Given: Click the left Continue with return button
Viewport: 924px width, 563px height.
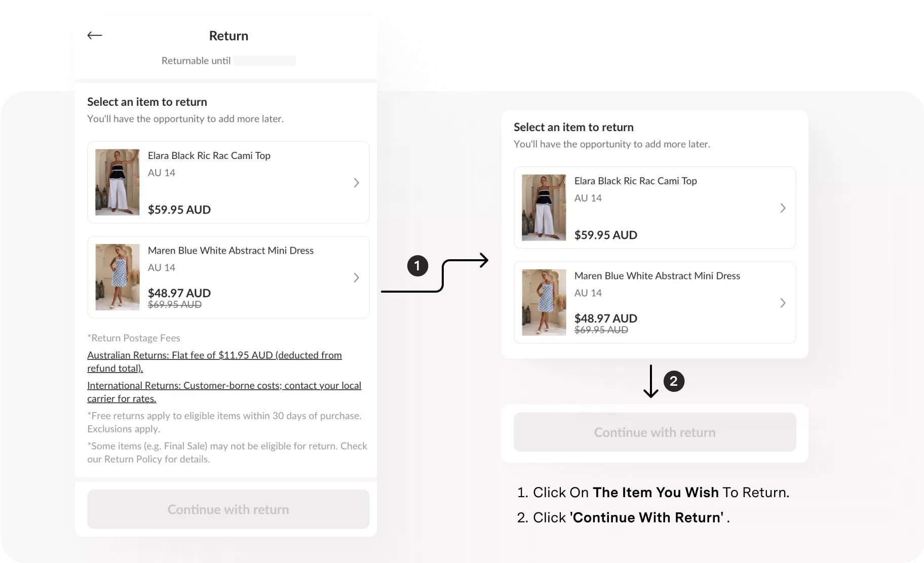Looking at the screenshot, I should coord(228,509).
